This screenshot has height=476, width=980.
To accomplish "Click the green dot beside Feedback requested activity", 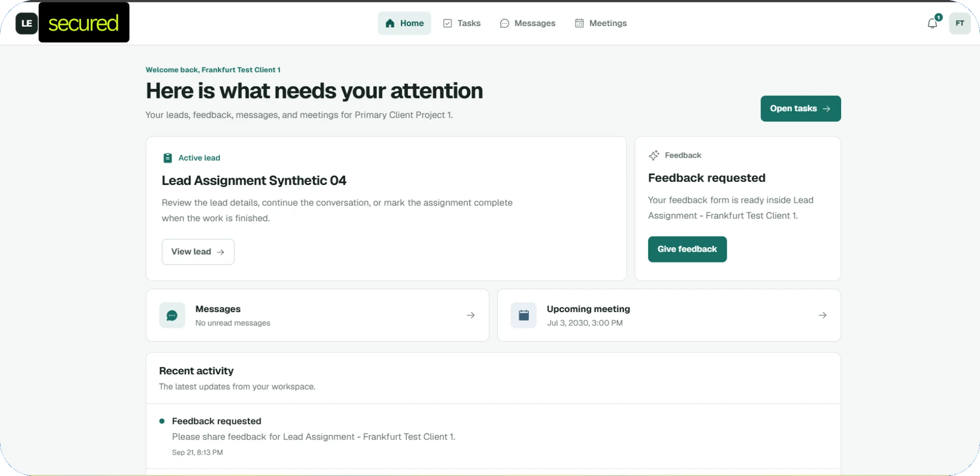I will click(162, 421).
